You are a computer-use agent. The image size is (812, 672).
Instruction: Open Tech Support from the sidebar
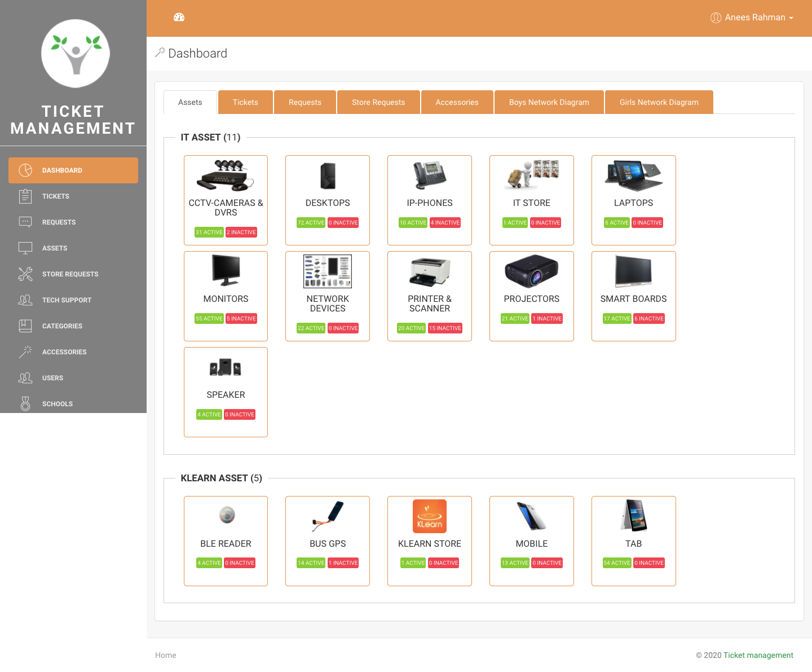tap(67, 300)
